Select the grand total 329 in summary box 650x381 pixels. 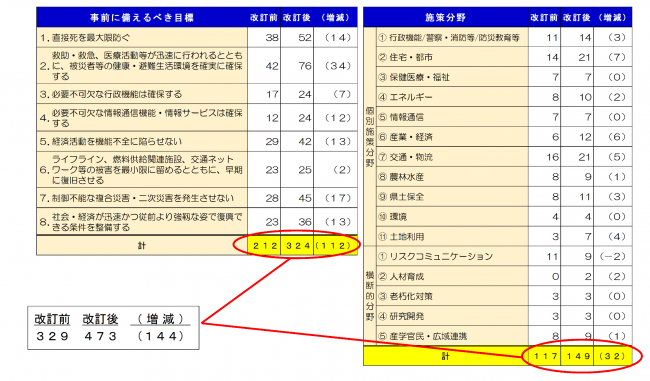[x=52, y=336]
